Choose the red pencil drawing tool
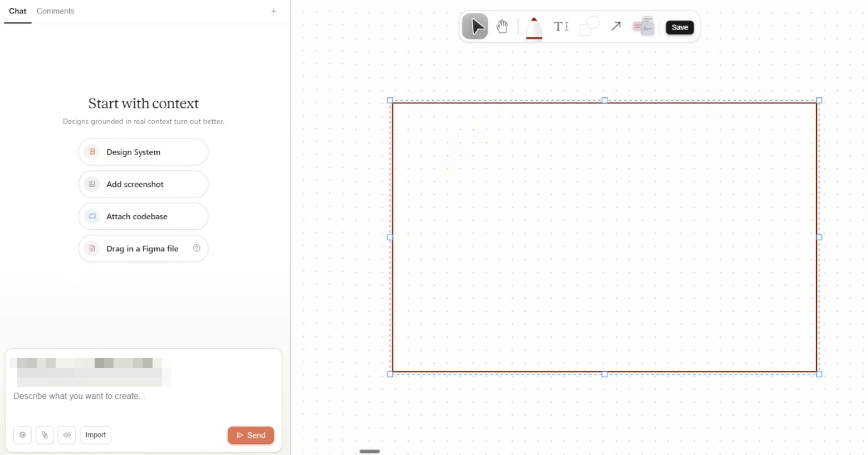This screenshot has height=455, width=868. [534, 28]
